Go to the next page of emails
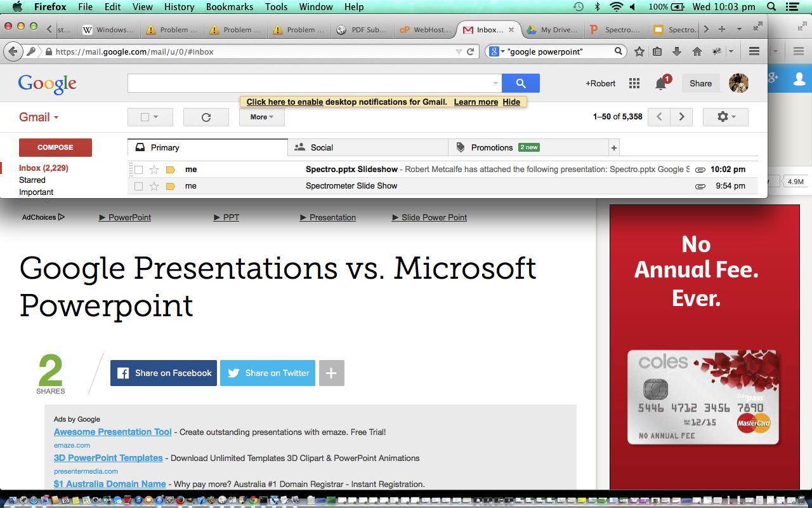 click(681, 117)
